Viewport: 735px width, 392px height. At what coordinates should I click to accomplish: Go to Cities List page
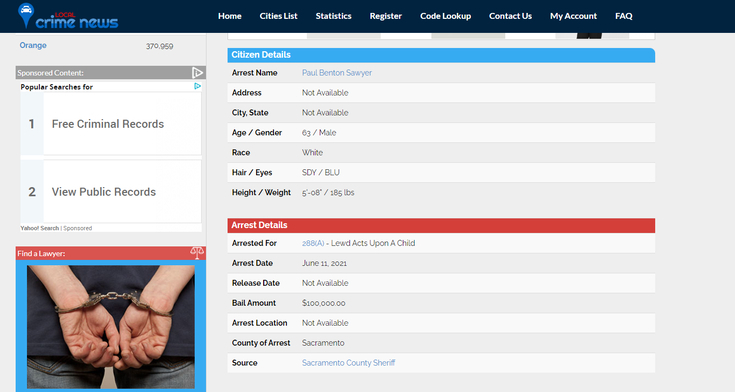[x=278, y=16]
